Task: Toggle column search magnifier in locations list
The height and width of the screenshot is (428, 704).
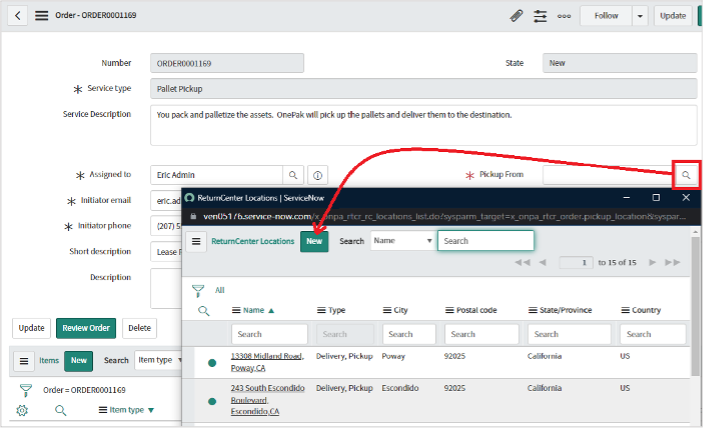Action: 204,311
